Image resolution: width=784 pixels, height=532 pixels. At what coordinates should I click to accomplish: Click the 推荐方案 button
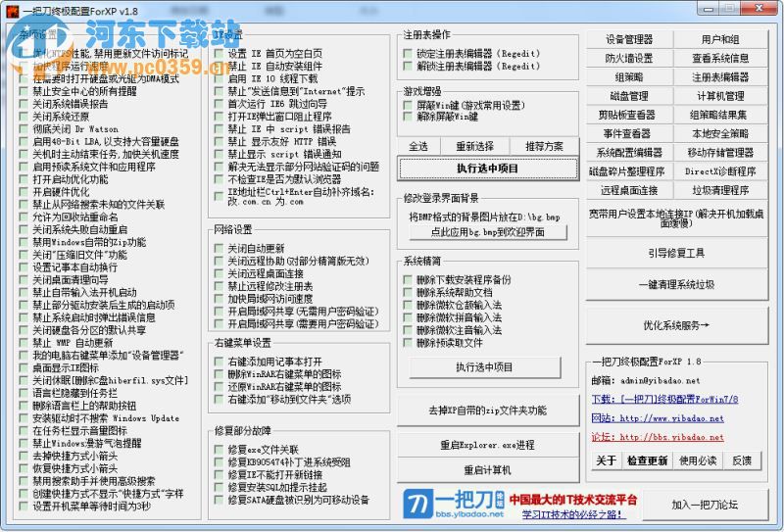pos(545,147)
